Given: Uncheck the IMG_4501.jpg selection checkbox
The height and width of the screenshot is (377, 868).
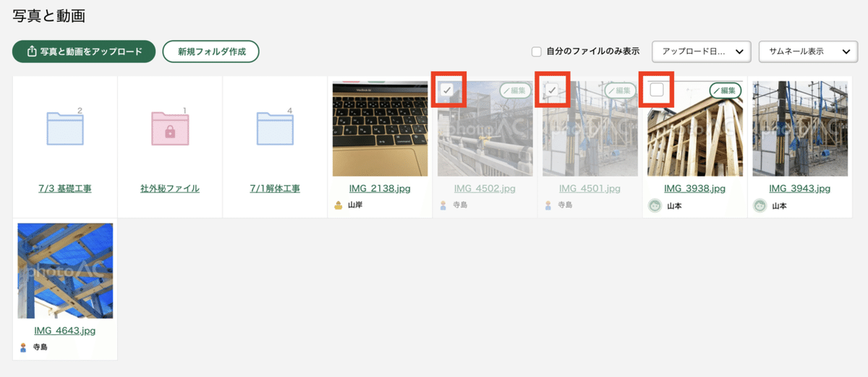Looking at the screenshot, I should [x=552, y=90].
